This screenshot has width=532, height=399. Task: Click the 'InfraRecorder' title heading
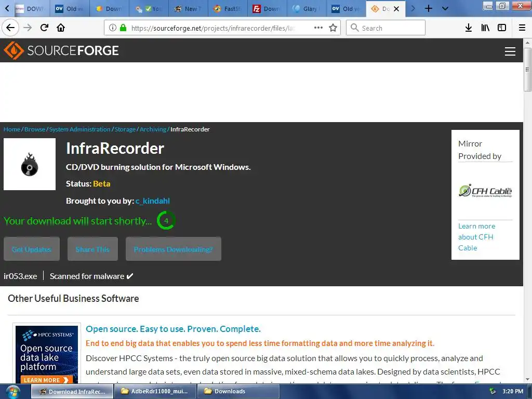point(115,148)
